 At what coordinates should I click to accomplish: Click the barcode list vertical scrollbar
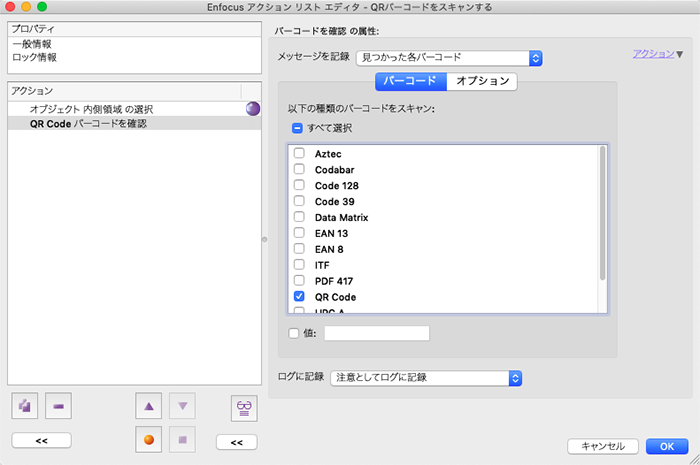(x=603, y=214)
